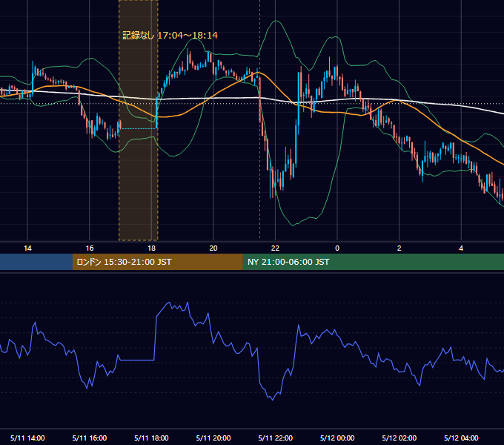Click the '18' hour tick label
504x445 pixels.
151,248
